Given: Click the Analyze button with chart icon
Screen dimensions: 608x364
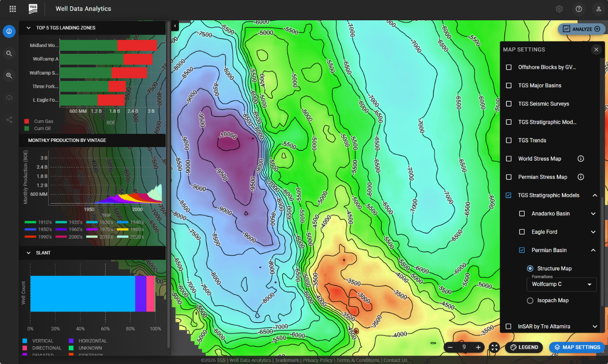Looking at the screenshot, I should coord(581,29).
